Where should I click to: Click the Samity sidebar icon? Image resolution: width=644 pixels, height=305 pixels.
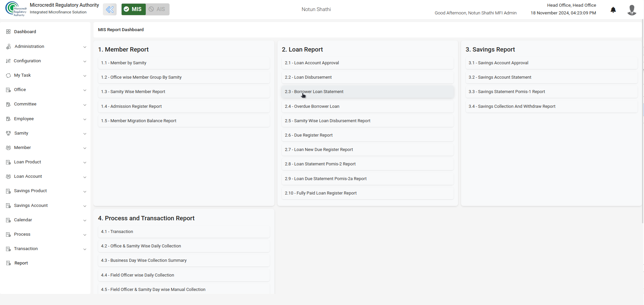pyautogui.click(x=8, y=133)
